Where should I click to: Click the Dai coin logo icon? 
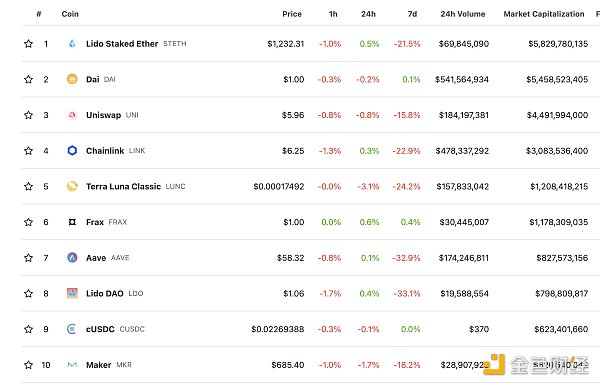click(72, 79)
